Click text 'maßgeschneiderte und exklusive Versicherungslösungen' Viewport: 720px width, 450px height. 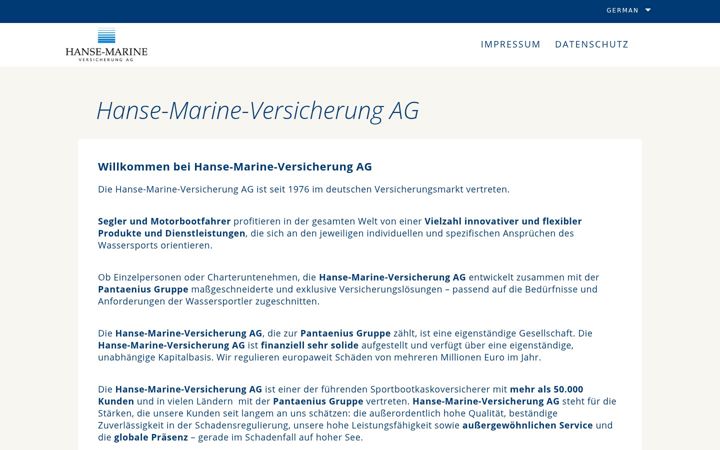pyautogui.click(x=316, y=289)
